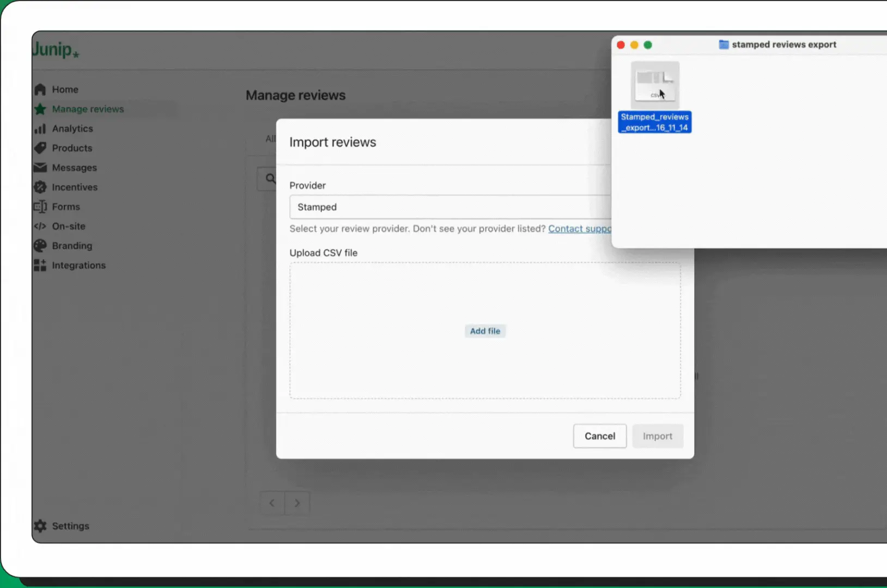This screenshot has width=887, height=588.
Task: Open the Home menu item
Action: tap(65, 89)
